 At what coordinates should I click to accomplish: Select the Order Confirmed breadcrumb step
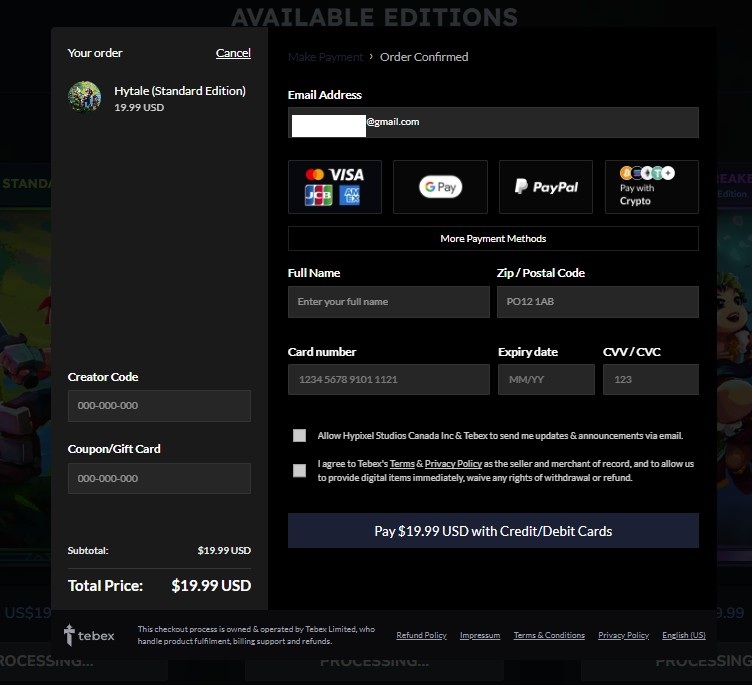tap(424, 57)
